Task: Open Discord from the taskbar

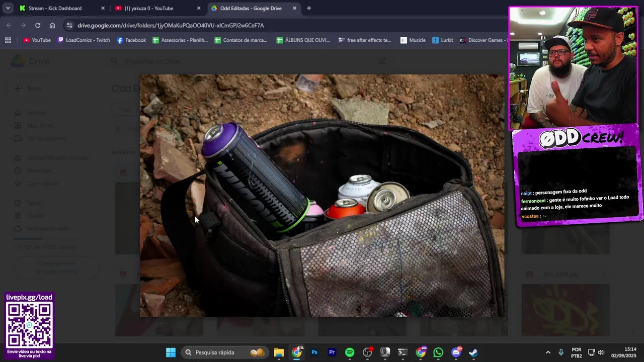Action: pos(456,352)
